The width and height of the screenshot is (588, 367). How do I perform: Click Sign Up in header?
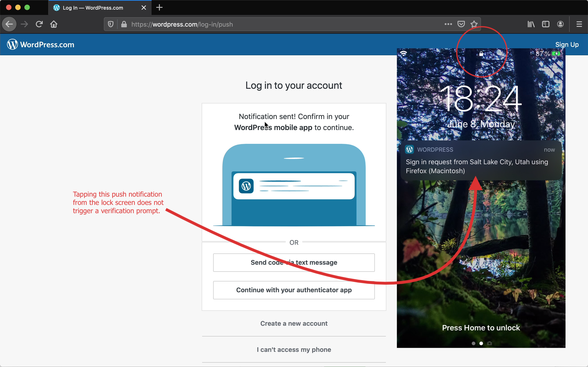567,45
